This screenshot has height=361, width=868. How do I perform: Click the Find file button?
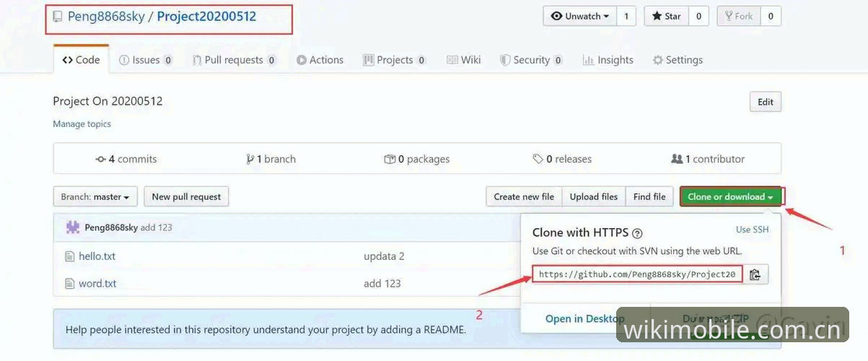[x=649, y=196]
